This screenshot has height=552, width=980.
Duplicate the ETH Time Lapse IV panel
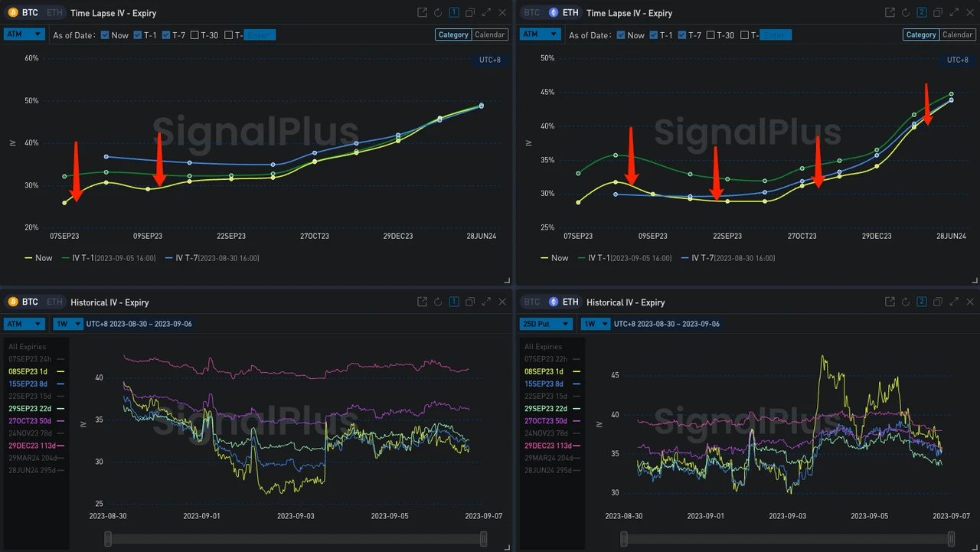[x=937, y=13]
